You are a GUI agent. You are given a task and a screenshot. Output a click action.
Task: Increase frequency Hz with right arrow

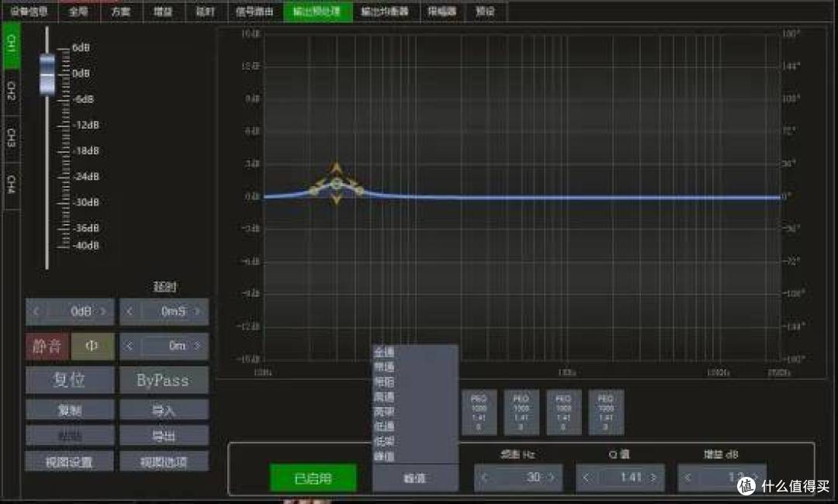coord(552,478)
